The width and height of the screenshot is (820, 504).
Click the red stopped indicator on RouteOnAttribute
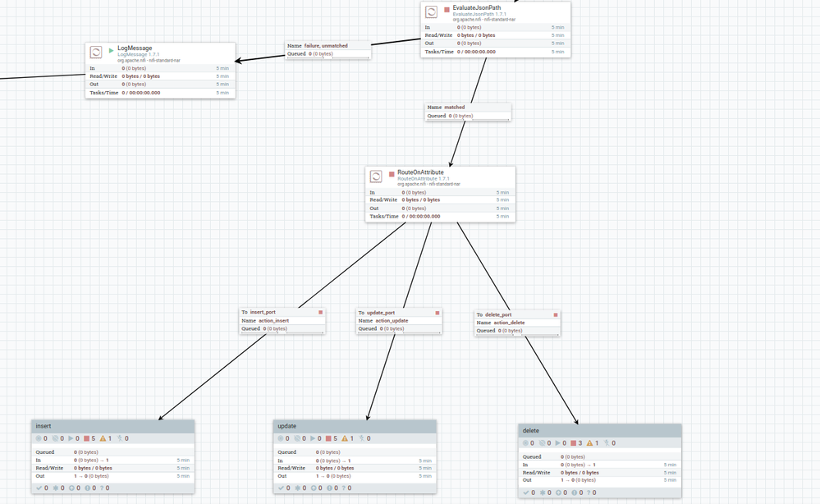[392, 174]
